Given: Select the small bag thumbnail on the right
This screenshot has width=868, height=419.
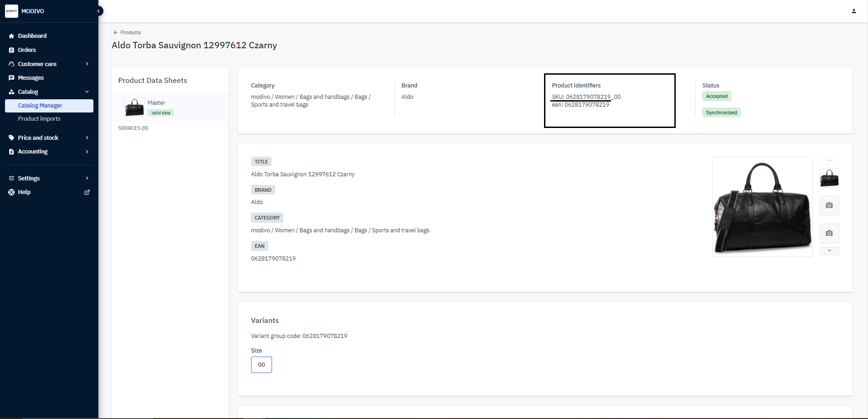Looking at the screenshot, I should click(x=829, y=178).
